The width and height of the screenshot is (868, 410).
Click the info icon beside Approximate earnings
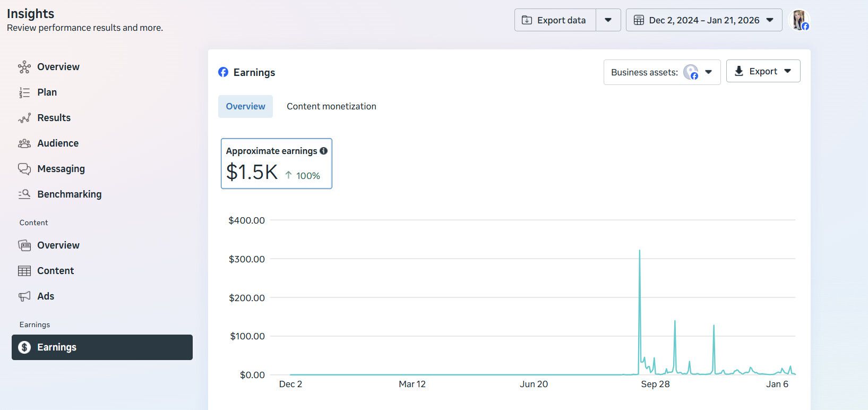[x=323, y=151]
